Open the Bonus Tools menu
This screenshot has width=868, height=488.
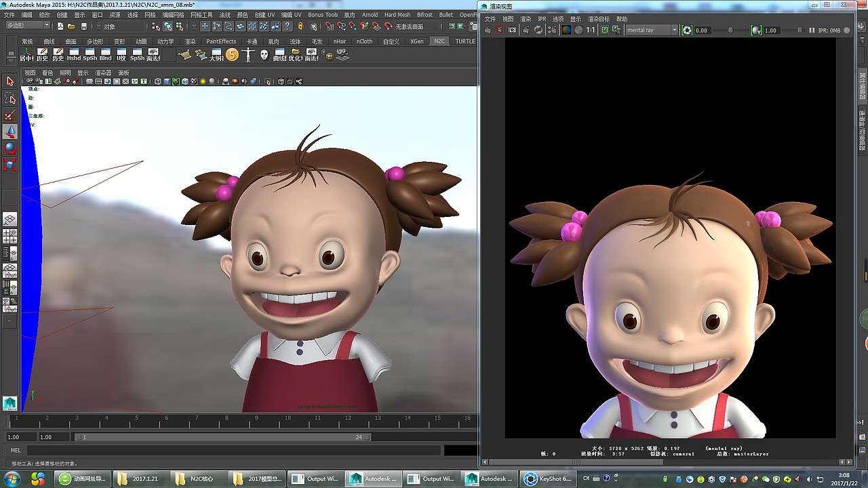[323, 14]
